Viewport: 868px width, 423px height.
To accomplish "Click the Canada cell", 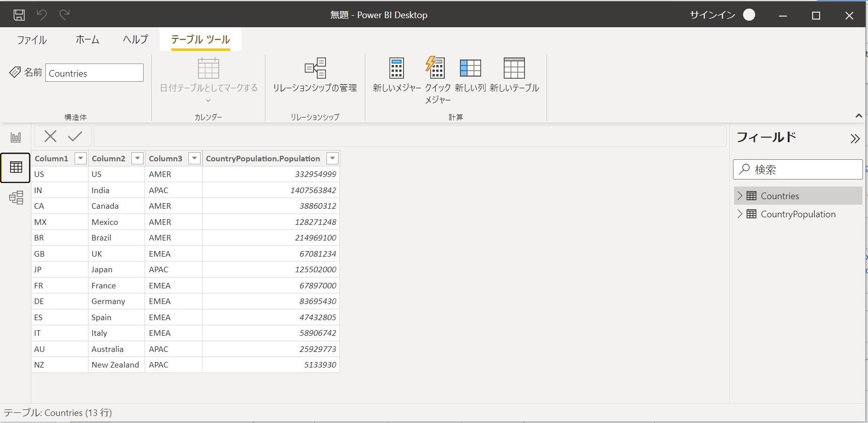I will click(x=116, y=206).
